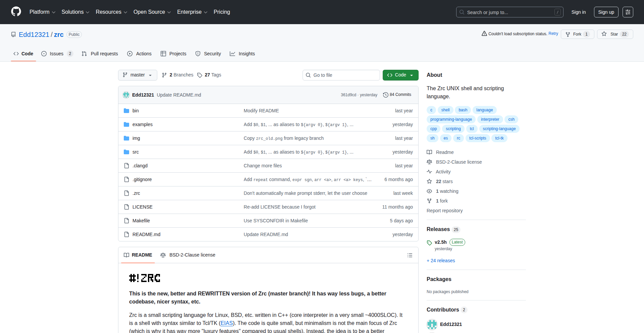Click the bin folder icon
Viewport: 644px width, 333px height.
click(x=126, y=111)
